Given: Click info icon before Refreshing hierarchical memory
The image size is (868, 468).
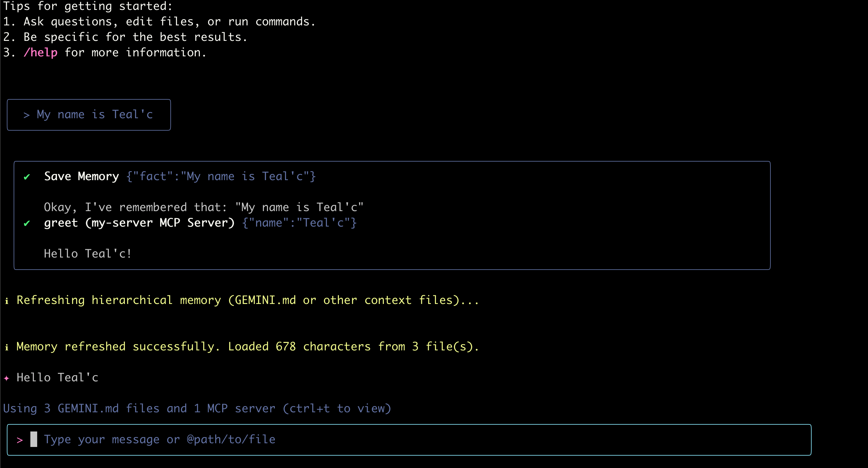Looking at the screenshot, I should [7, 301].
